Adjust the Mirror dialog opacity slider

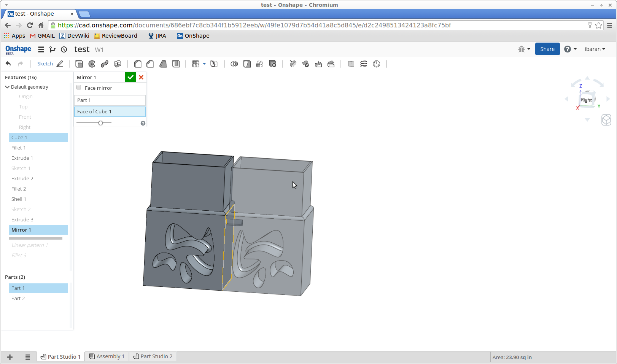100,123
